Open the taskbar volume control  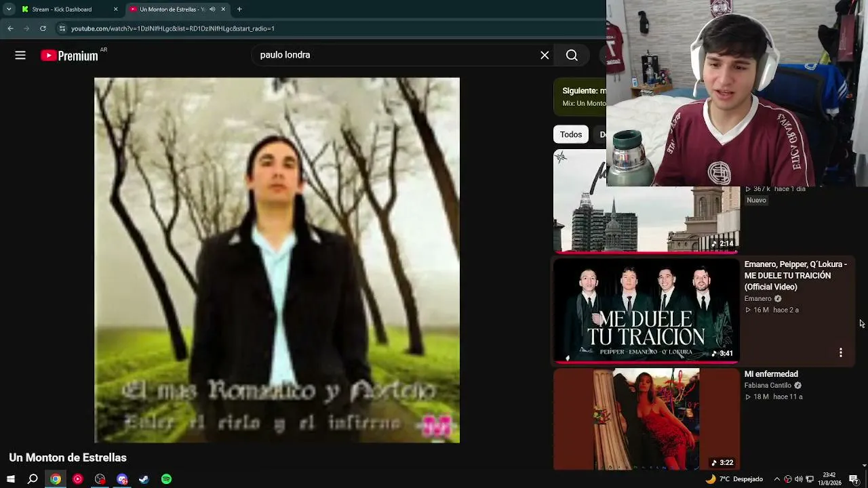coord(798,479)
